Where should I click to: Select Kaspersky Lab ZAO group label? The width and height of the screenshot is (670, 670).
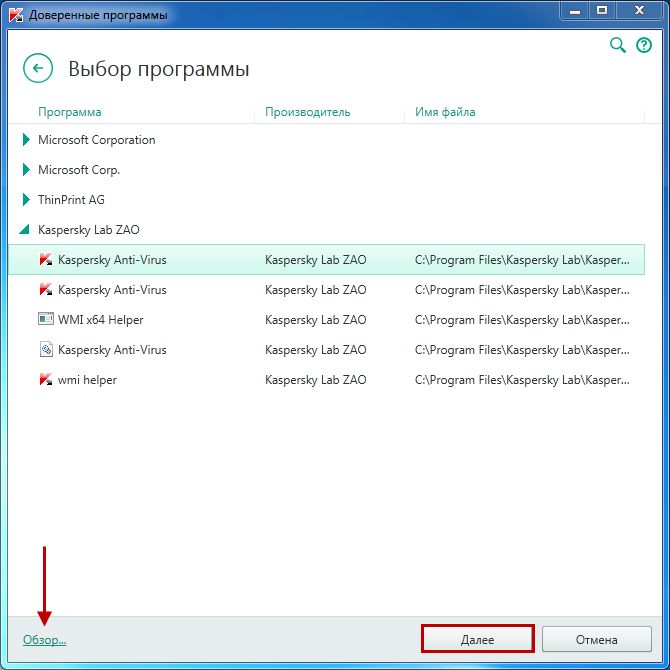(x=89, y=230)
